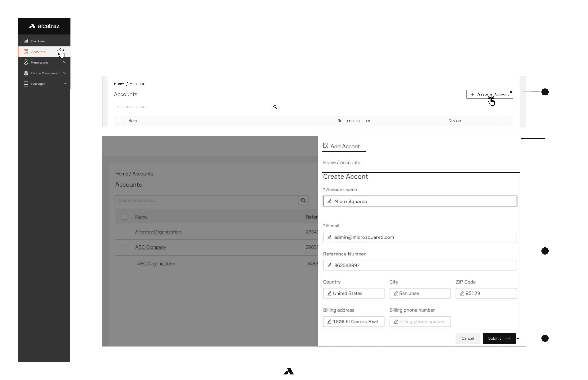Click the Accounts sidebar icon
The width and height of the screenshot is (588, 380).
point(26,52)
